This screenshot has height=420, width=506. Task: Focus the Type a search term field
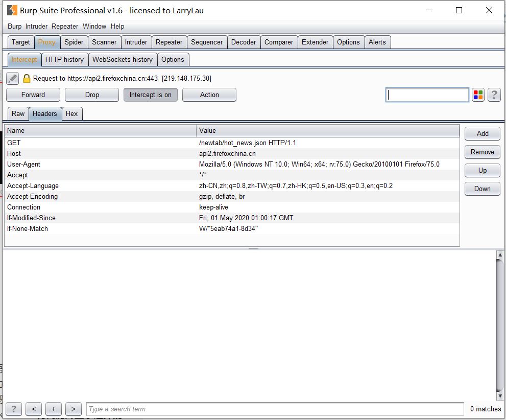(275, 409)
